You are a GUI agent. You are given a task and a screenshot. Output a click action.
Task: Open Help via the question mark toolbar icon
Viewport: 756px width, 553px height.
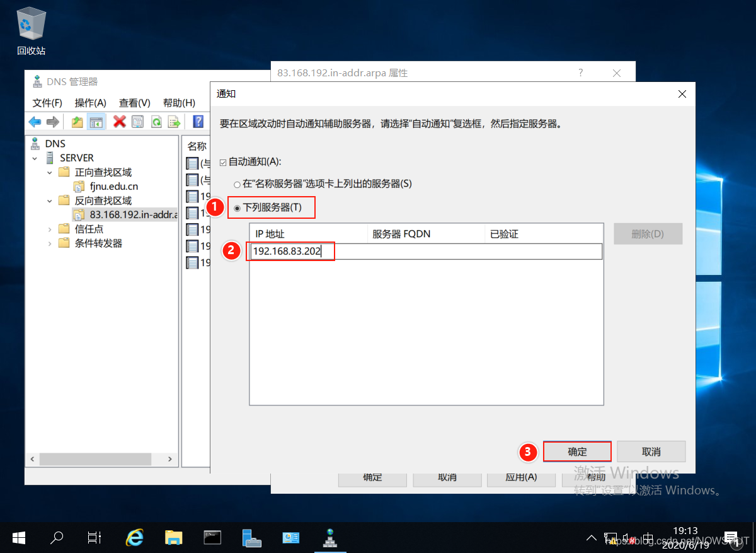click(x=197, y=122)
